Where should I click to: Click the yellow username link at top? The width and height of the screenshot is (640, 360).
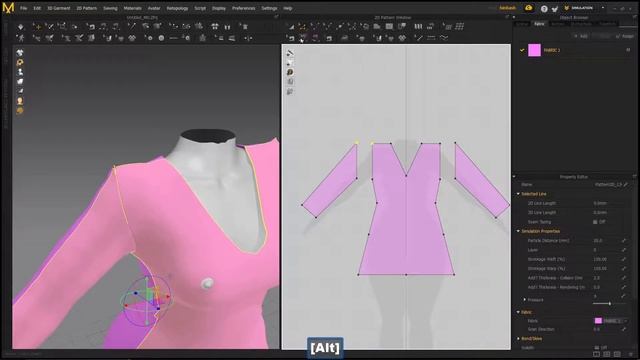(x=508, y=8)
